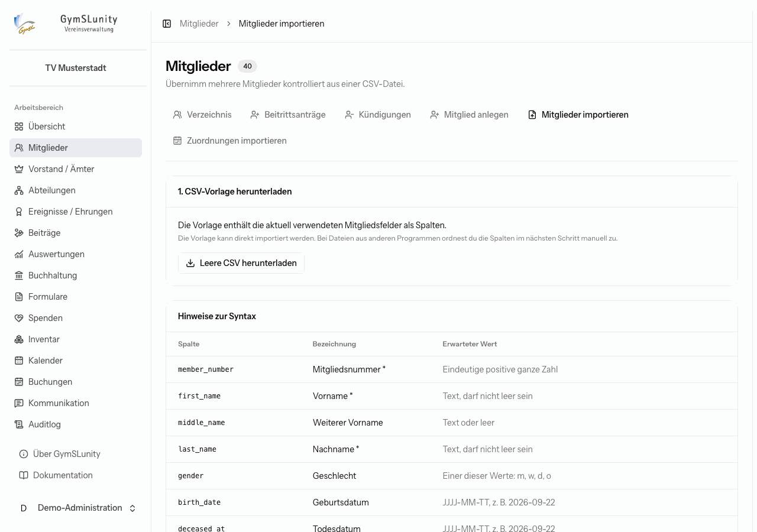The image size is (757, 532).
Task: Open Vorstand / Ämter in sidebar
Action: point(76,169)
